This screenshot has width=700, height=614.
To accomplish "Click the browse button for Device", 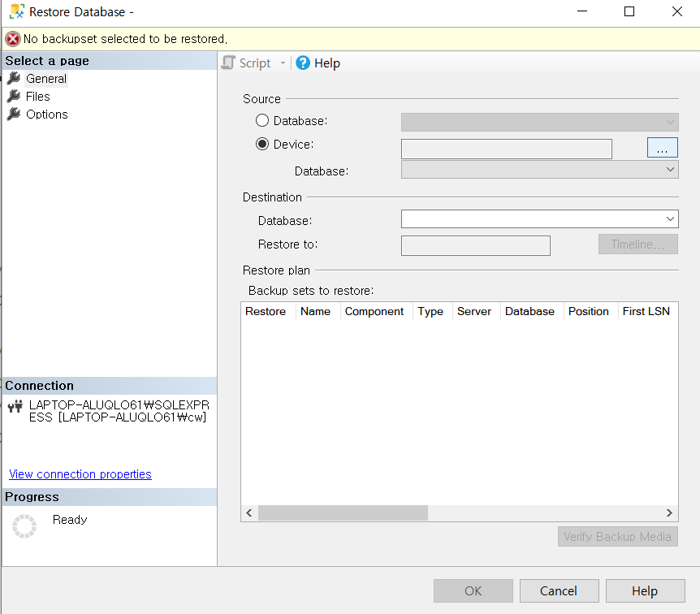I will click(x=662, y=147).
